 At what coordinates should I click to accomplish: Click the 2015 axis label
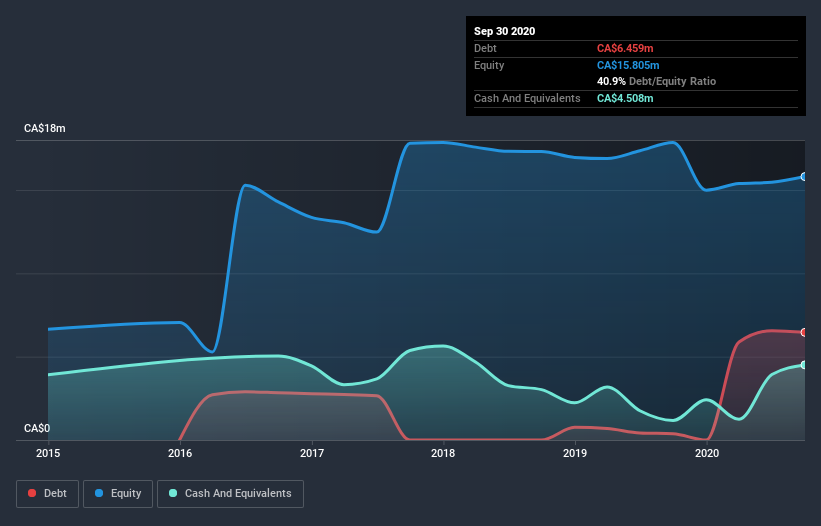point(48,453)
